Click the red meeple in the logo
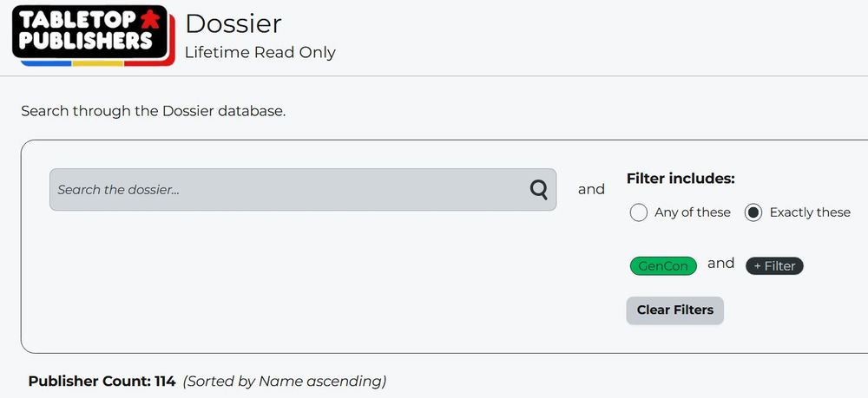Viewport: 868px width, 398px height. pos(149,20)
